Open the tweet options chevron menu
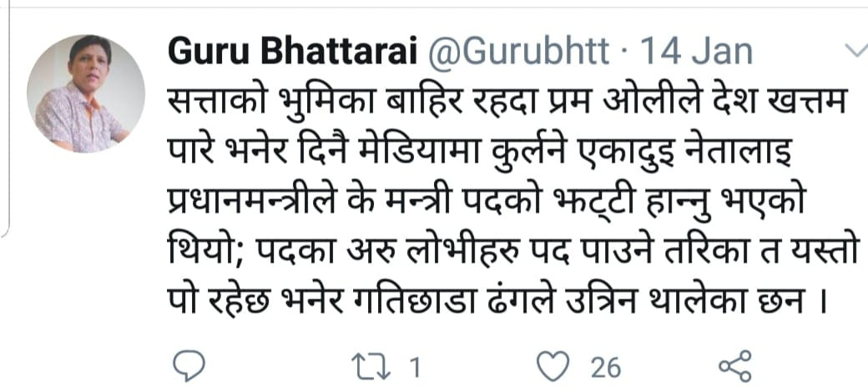Screen dimensions: 868x392 click(x=855, y=52)
